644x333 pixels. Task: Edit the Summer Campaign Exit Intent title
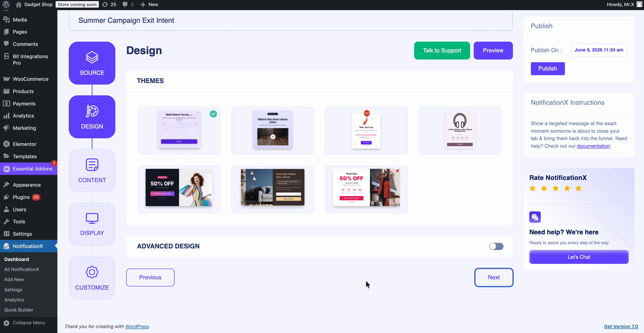(x=291, y=20)
